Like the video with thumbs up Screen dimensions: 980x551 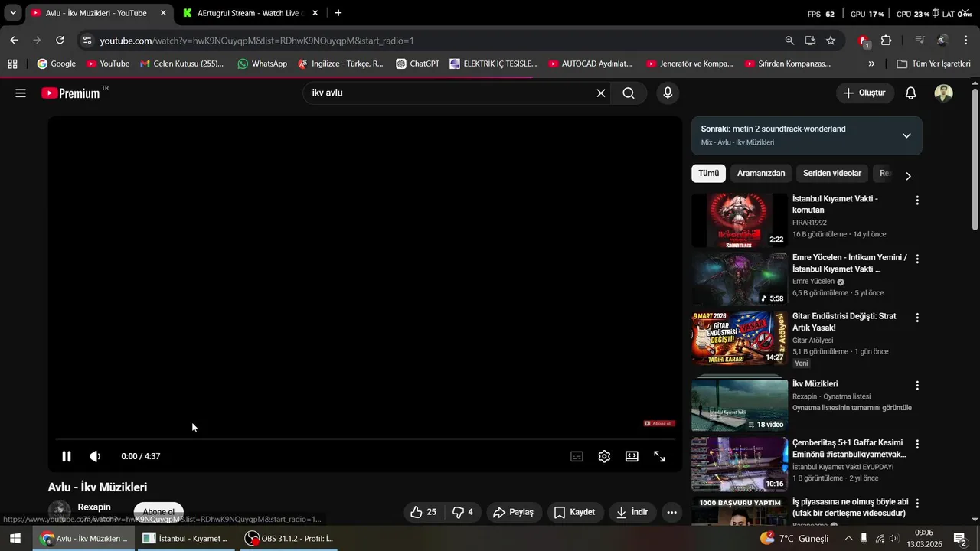pos(423,512)
